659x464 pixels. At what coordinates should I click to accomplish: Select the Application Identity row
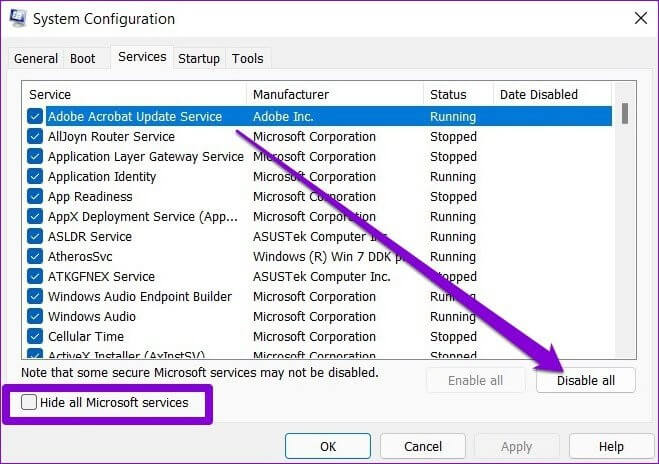point(319,177)
